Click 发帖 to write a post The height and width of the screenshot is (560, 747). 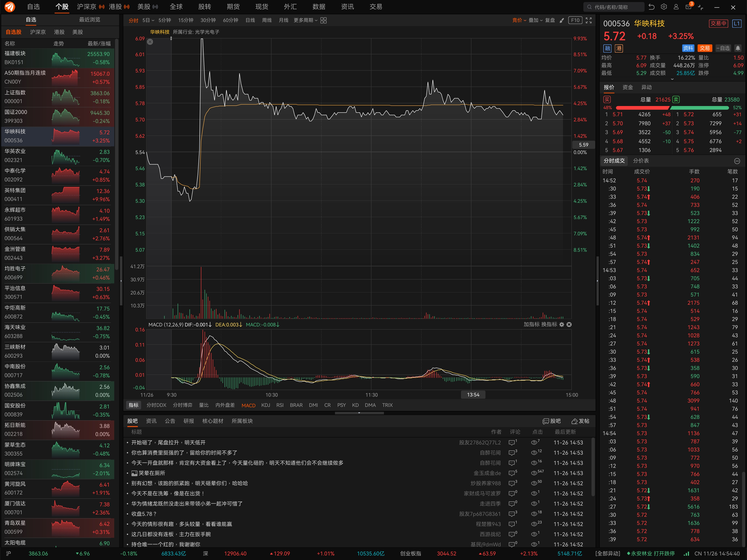580,421
